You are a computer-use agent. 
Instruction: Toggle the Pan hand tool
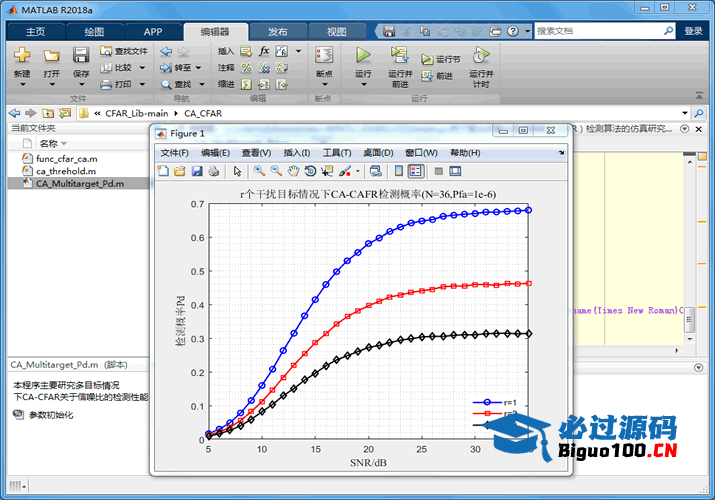coord(293,171)
